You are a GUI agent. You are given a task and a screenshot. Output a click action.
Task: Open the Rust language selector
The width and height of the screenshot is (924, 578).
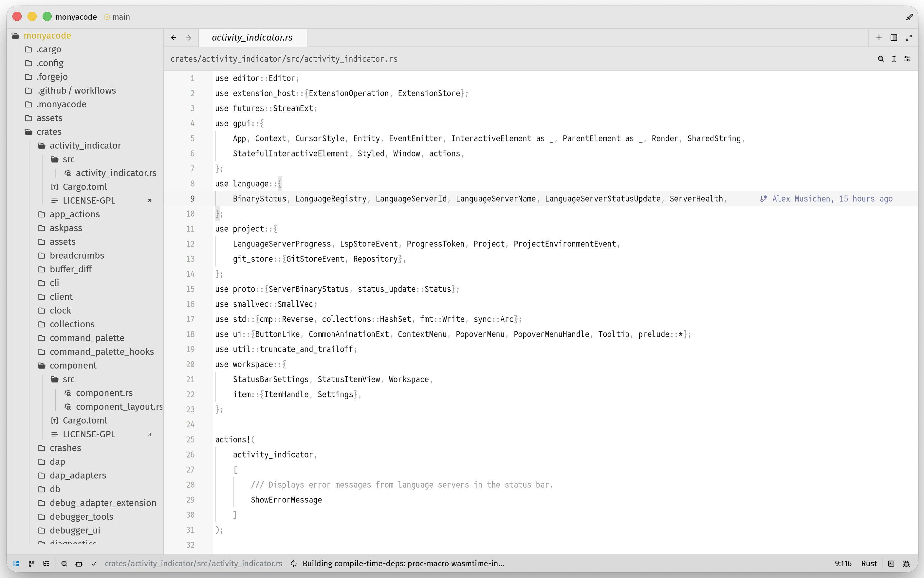[x=869, y=564]
